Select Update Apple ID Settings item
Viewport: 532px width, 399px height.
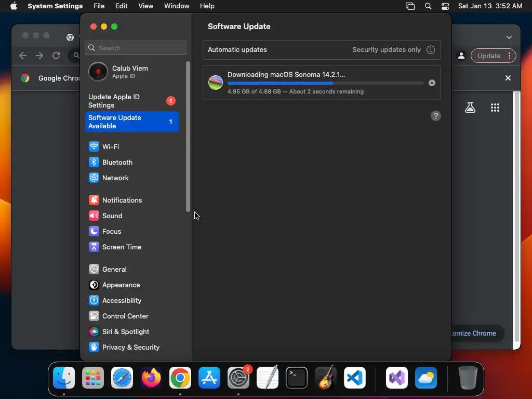point(131,101)
